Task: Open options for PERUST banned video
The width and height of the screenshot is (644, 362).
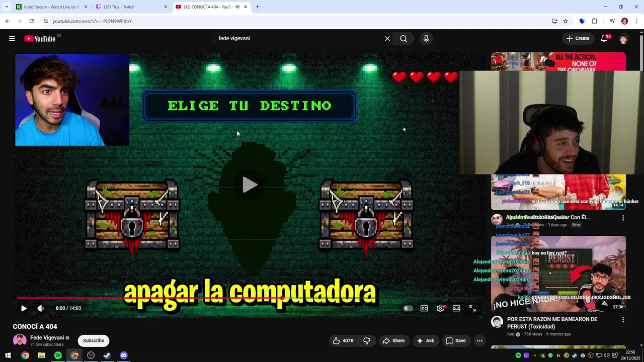Action: (623, 320)
